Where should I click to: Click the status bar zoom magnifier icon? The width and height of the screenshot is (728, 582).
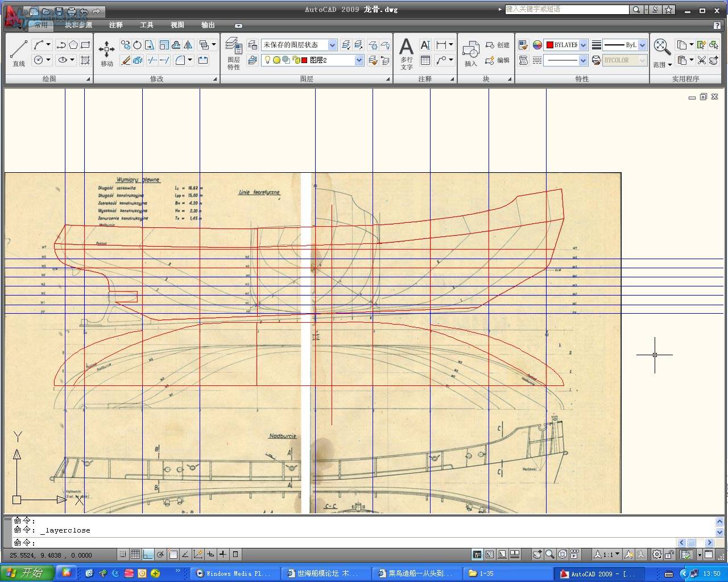[549, 554]
